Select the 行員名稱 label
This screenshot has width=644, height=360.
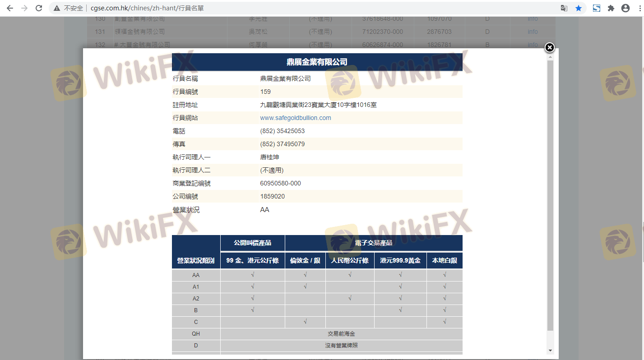click(x=185, y=78)
